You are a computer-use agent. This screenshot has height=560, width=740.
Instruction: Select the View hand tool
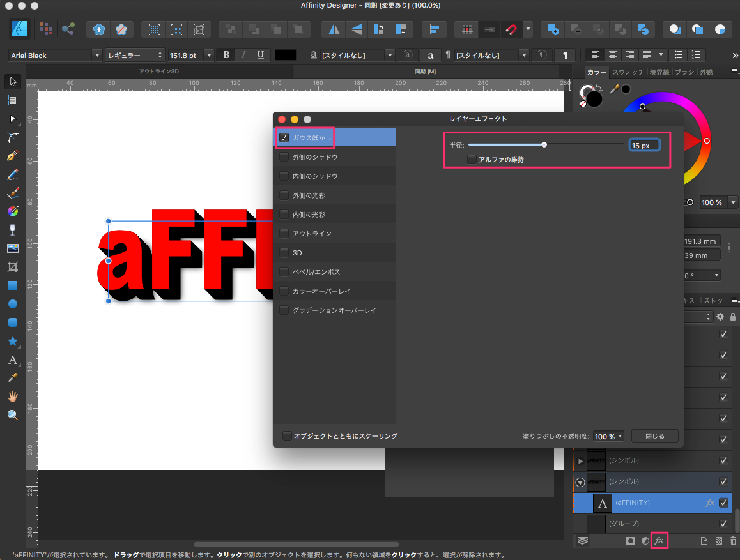click(x=13, y=397)
